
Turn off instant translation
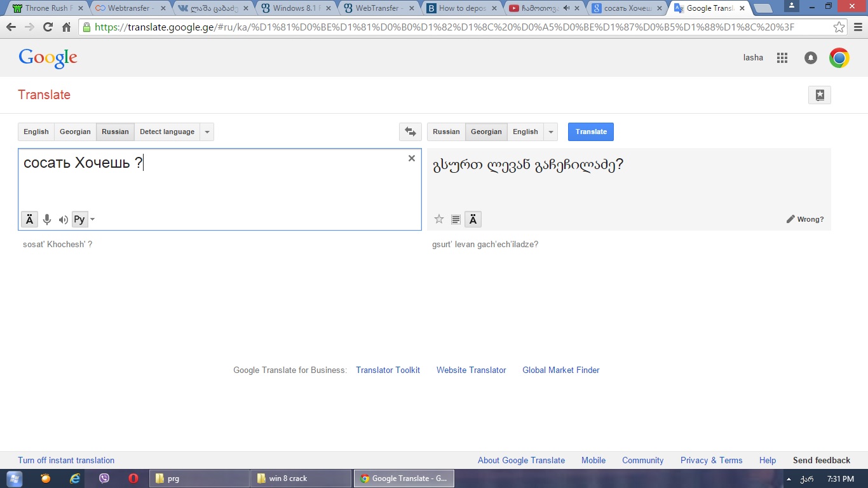click(x=66, y=460)
